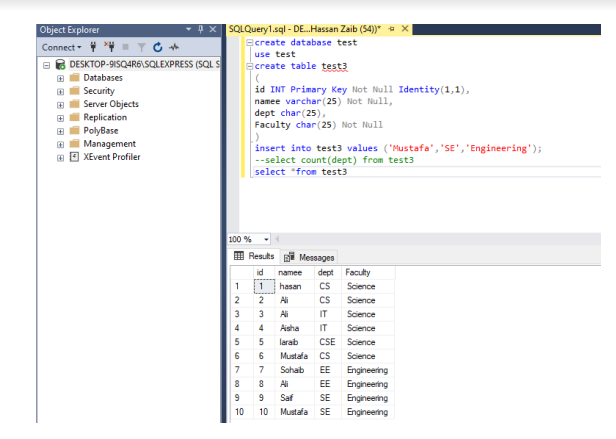Select the 'Sohaib' name cell
616x439 pixels.
[295, 370]
